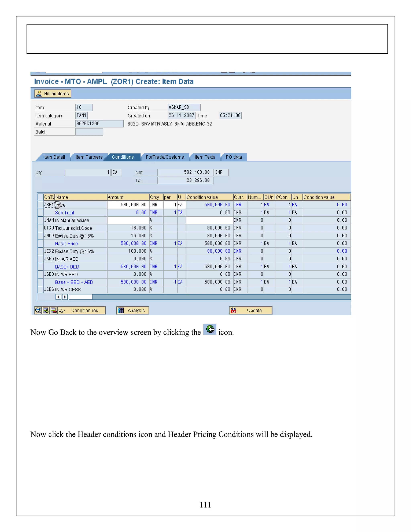This screenshot has height=532, width=411.
Task: Click the insert row icon
Action: (46, 310)
